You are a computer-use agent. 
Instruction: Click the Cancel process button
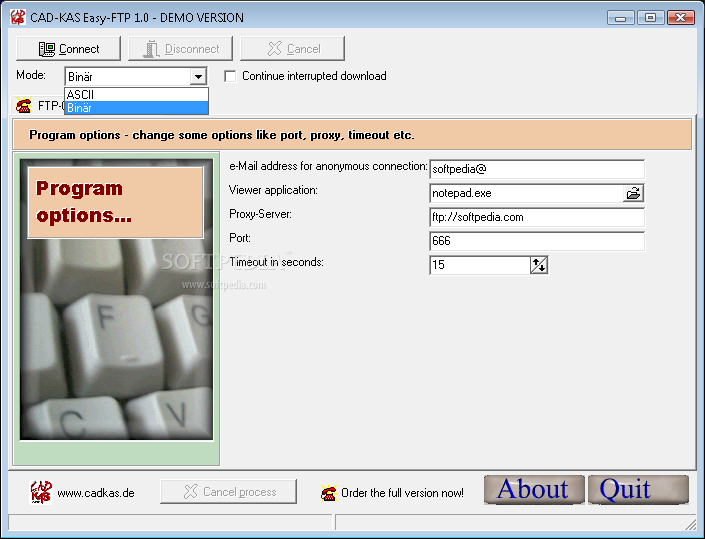(x=228, y=491)
